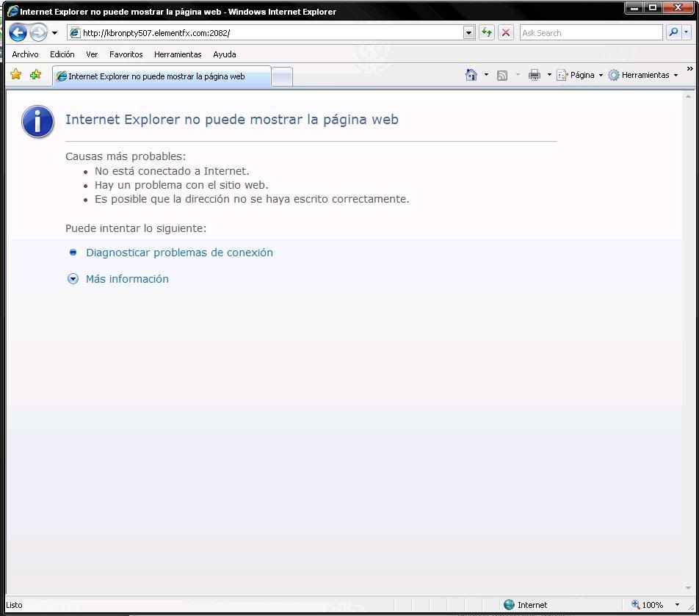Image resolution: width=699 pixels, height=616 pixels.
Task: Expand 'Más información' section
Action: click(127, 278)
